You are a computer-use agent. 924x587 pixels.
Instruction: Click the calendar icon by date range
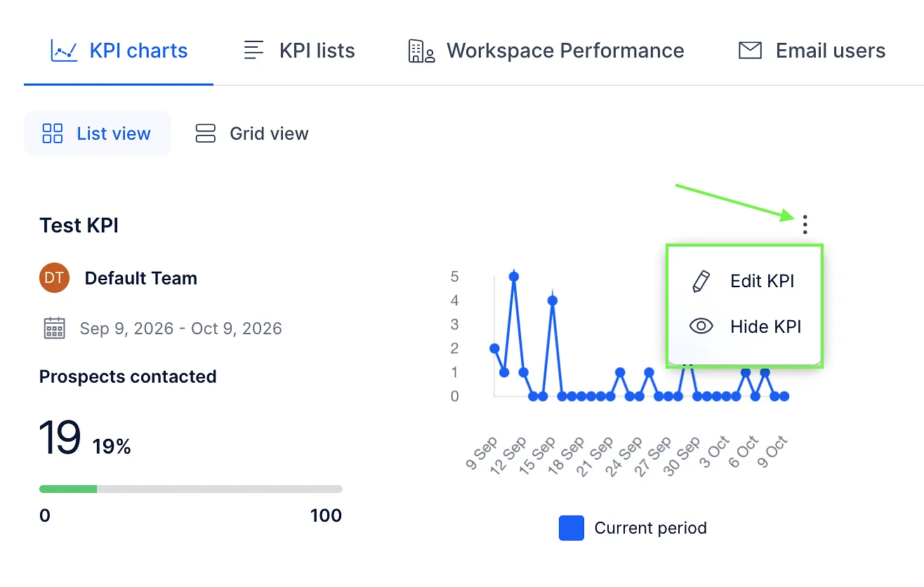click(55, 328)
